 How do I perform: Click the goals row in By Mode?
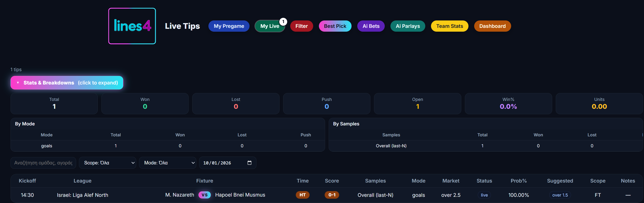(168, 146)
